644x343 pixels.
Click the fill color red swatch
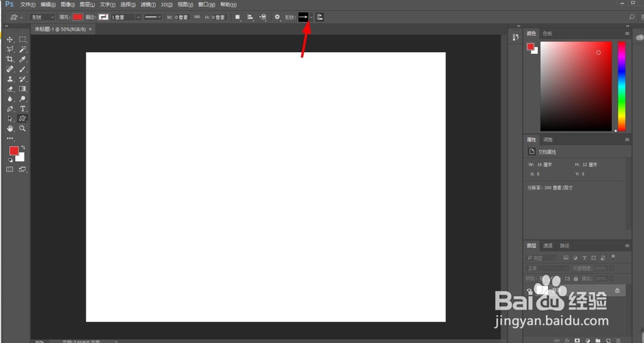point(78,17)
